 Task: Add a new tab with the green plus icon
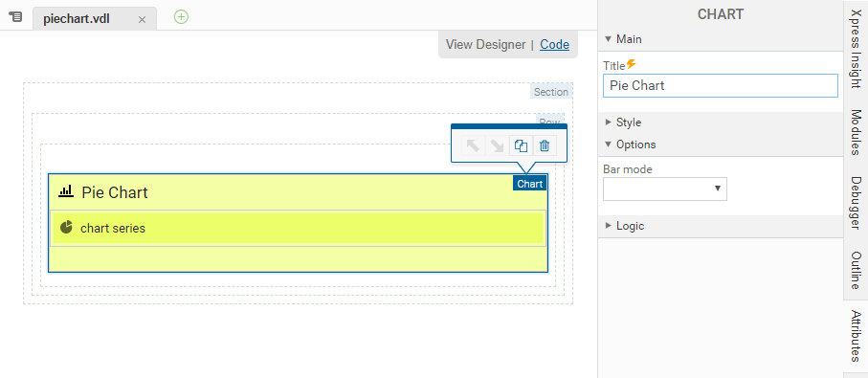pos(181,17)
